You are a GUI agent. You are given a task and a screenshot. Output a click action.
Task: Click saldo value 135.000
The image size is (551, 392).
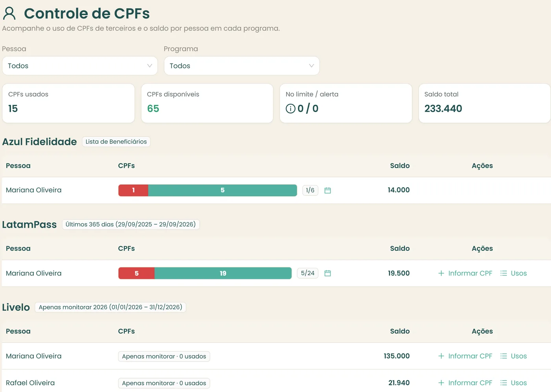point(397,356)
